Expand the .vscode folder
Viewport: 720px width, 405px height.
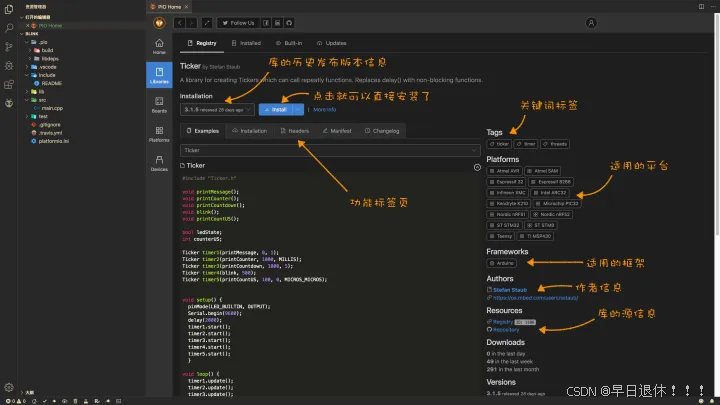click(x=27, y=67)
